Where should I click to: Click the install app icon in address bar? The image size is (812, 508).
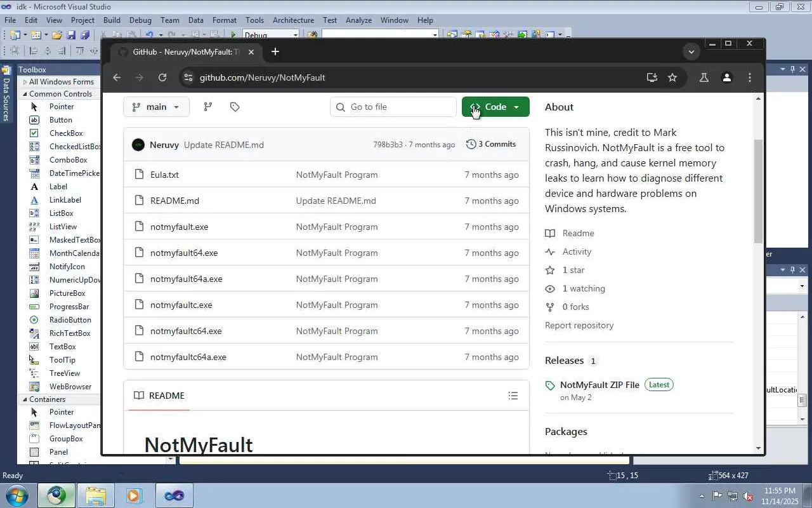tap(652, 77)
